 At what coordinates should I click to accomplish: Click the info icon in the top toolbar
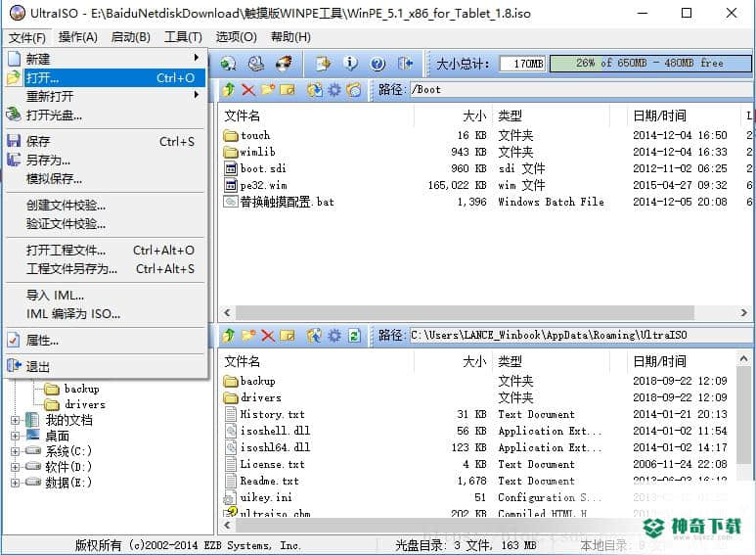pyautogui.click(x=350, y=64)
